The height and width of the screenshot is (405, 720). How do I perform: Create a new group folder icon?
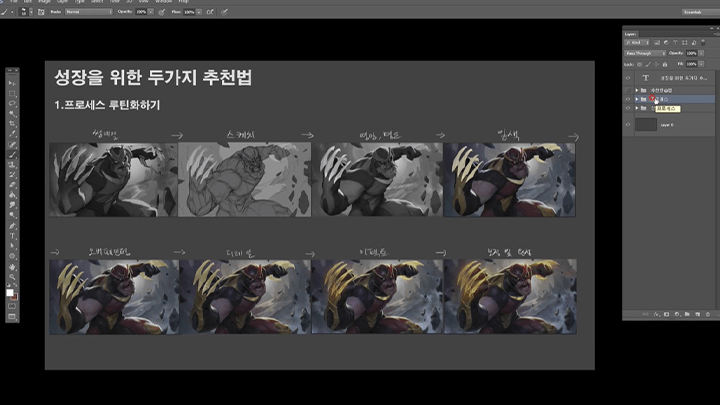[x=687, y=314]
